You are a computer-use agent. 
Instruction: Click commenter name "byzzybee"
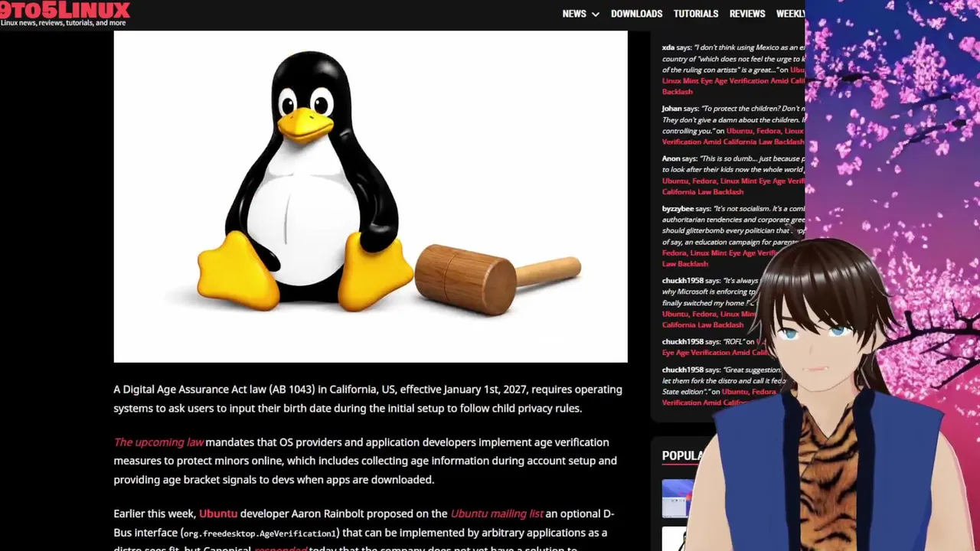point(678,209)
